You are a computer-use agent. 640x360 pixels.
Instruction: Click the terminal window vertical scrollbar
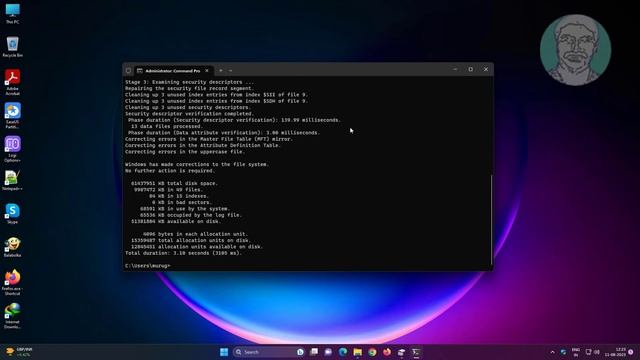pyautogui.click(x=491, y=219)
